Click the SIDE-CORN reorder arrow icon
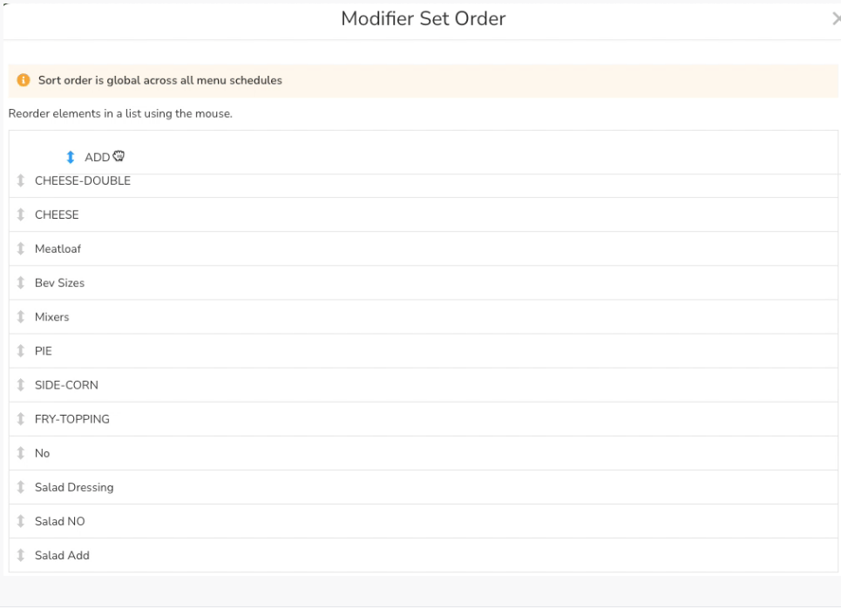 tap(21, 385)
